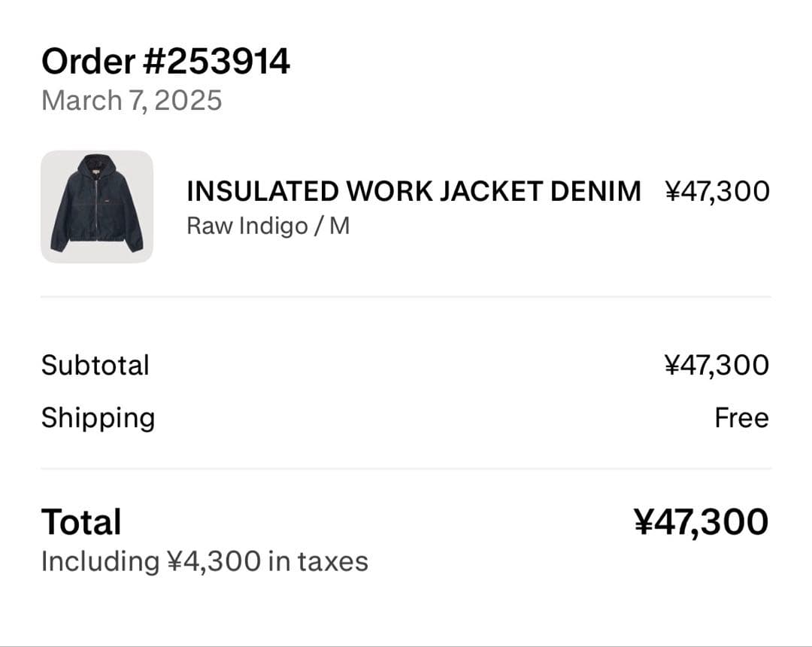Open the INSULATED WORK JACKET DENIM title
The width and height of the screenshot is (812, 647).
click(x=414, y=192)
